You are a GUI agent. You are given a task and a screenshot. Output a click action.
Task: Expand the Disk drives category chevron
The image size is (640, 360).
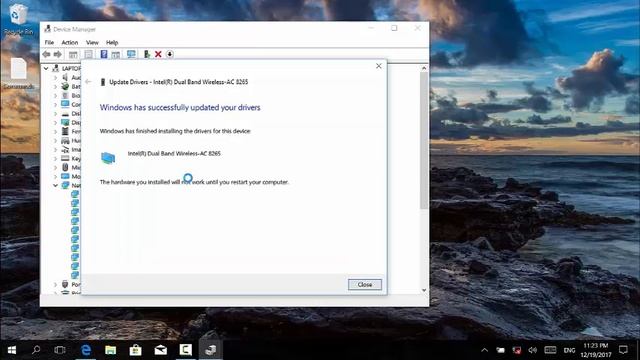pos(56,113)
